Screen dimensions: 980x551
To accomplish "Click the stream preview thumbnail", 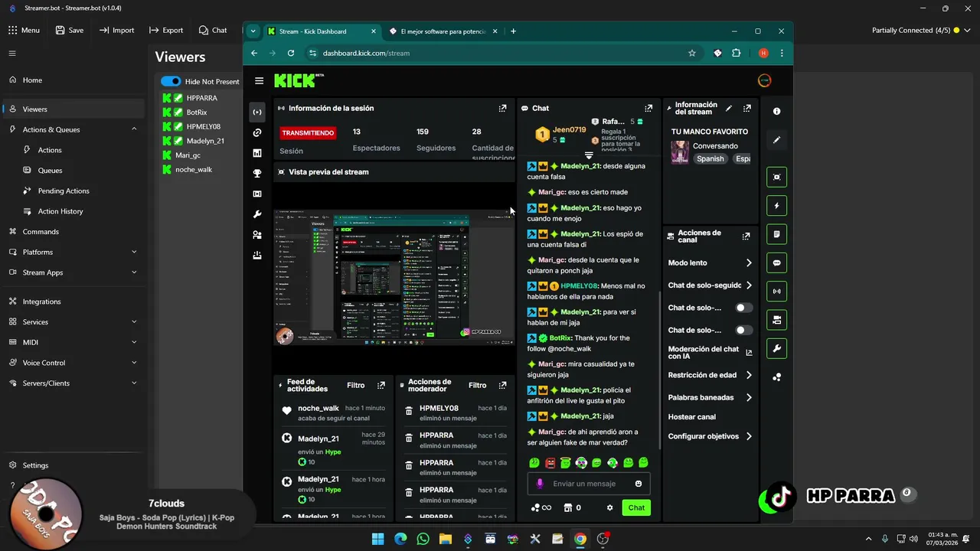I will (394, 277).
